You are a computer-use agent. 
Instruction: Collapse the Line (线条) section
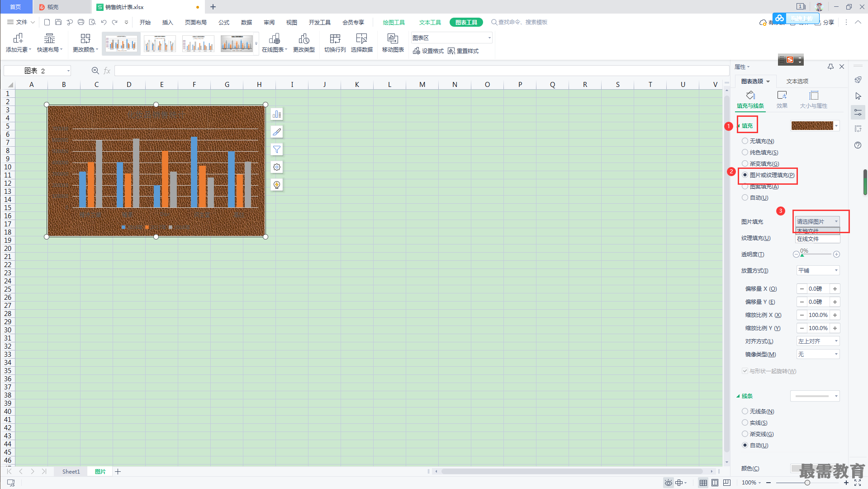(745, 396)
